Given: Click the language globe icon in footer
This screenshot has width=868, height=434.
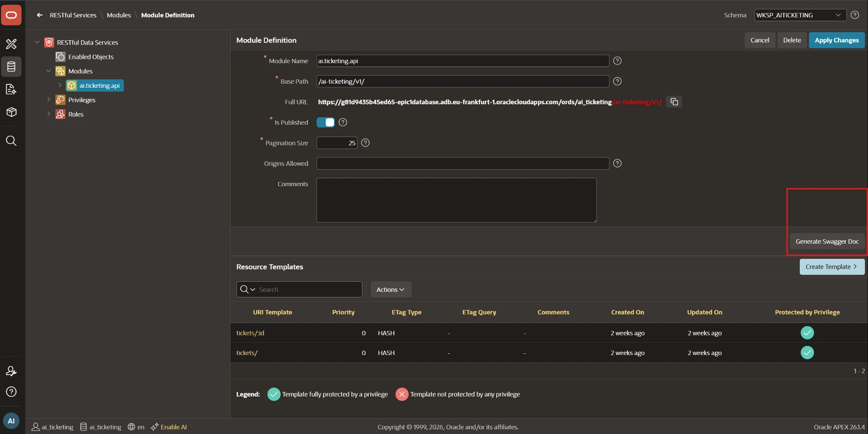Looking at the screenshot, I should (131, 427).
